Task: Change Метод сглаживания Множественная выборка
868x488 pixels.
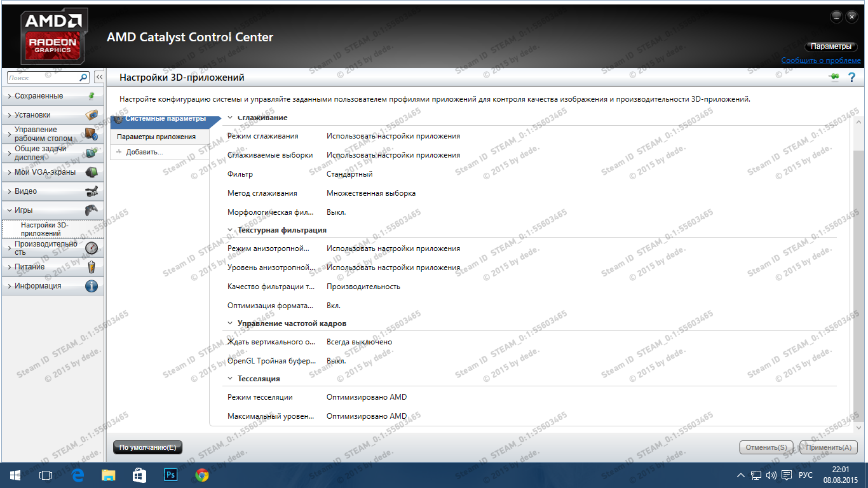Action: (371, 193)
